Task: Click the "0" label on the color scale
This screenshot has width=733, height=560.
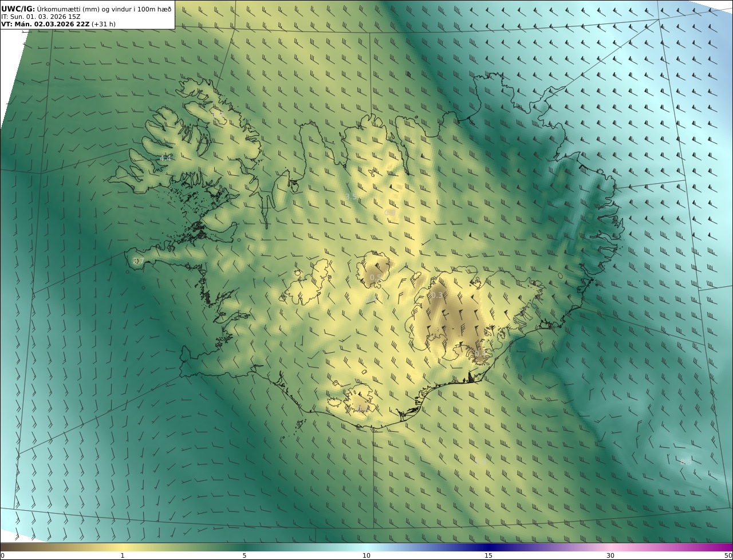Action: [x=2, y=555]
